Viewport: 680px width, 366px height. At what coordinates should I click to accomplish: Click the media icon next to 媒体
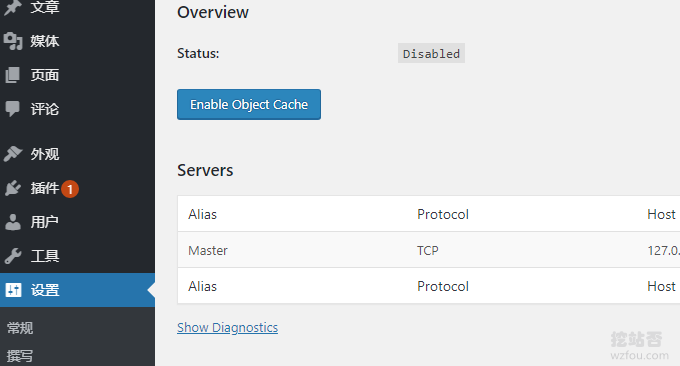pyautogui.click(x=13, y=41)
